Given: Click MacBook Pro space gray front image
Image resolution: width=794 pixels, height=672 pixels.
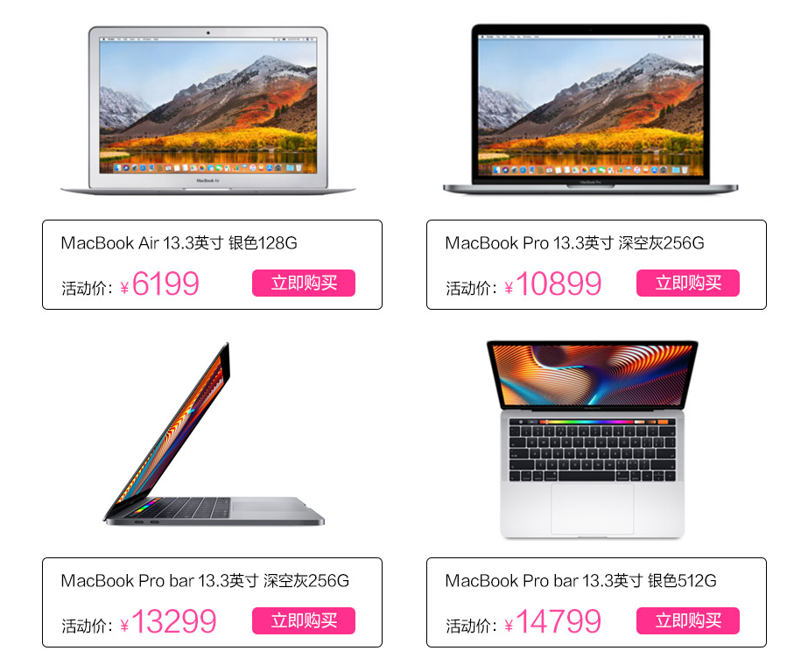Looking at the screenshot, I should [590, 108].
